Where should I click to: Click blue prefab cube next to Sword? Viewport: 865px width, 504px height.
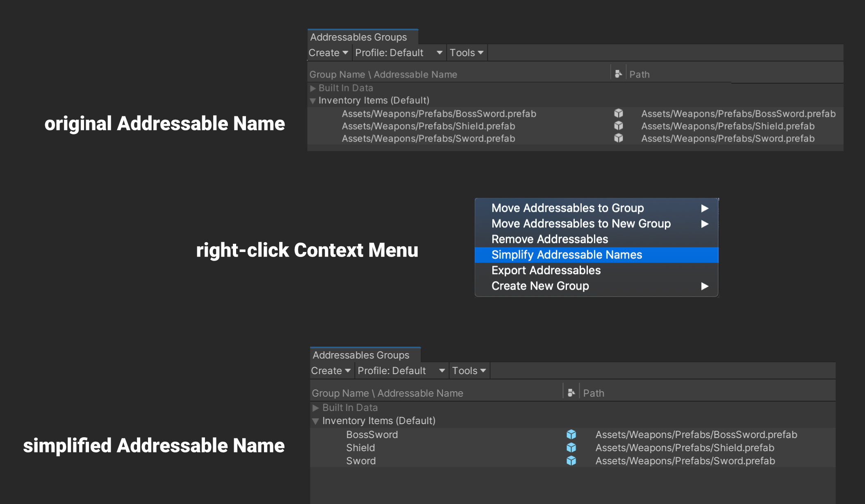click(x=571, y=461)
